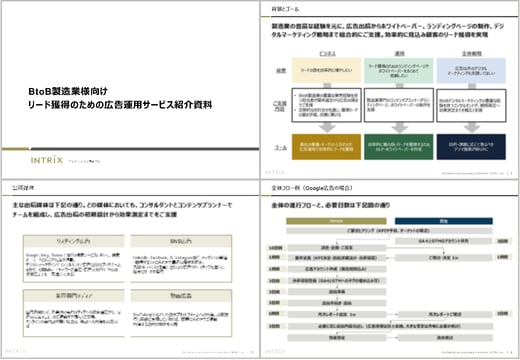Click the pale green background box in the middle column
This screenshot has width=520, height=360.
pyautogui.click(x=399, y=70)
